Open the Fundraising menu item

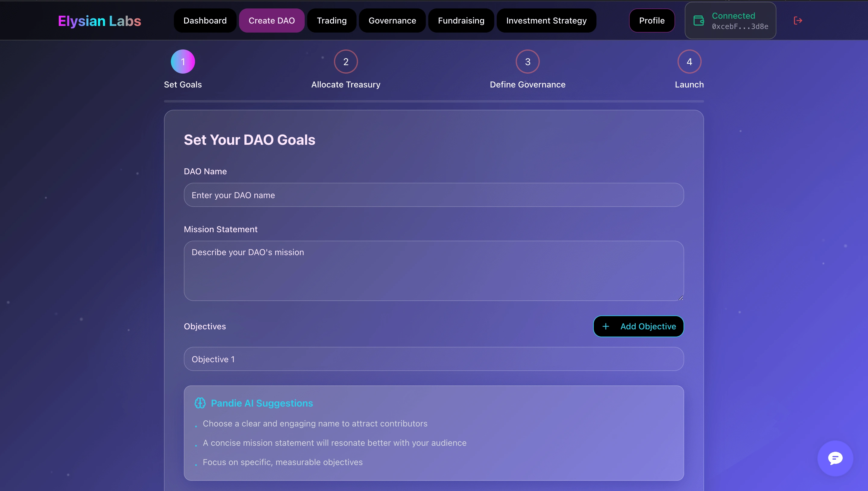[461, 20]
